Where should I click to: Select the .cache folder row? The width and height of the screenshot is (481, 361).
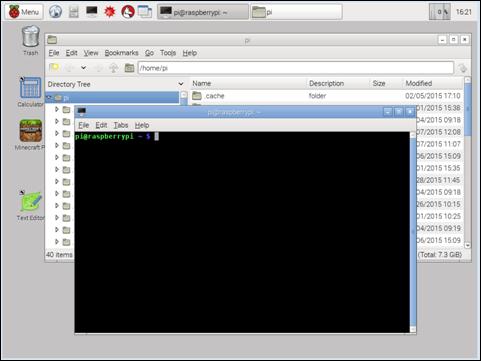click(x=327, y=96)
